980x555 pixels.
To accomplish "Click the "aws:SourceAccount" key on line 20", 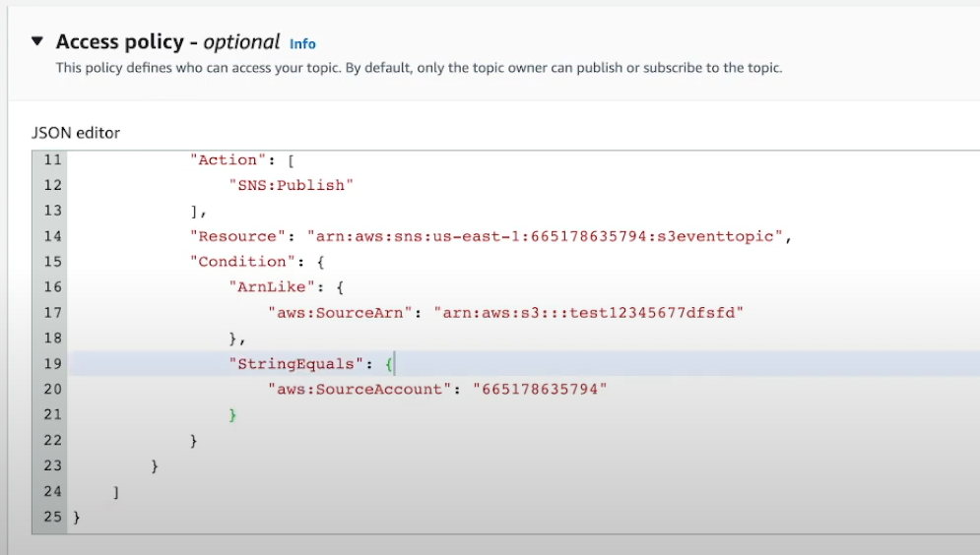I will (x=359, y=390).
